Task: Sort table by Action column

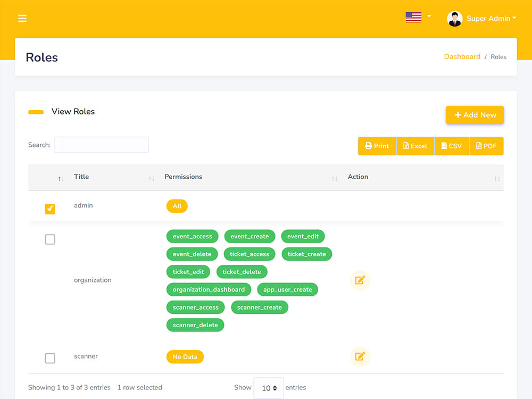Action: [497, 178]
